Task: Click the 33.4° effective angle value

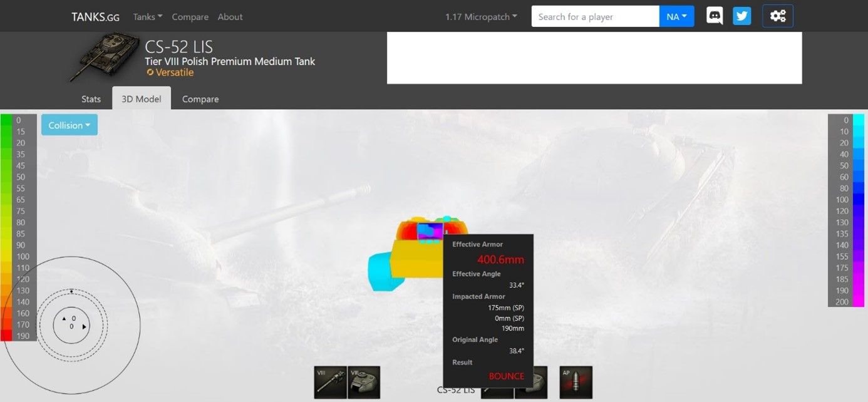Action: point(516,285)
